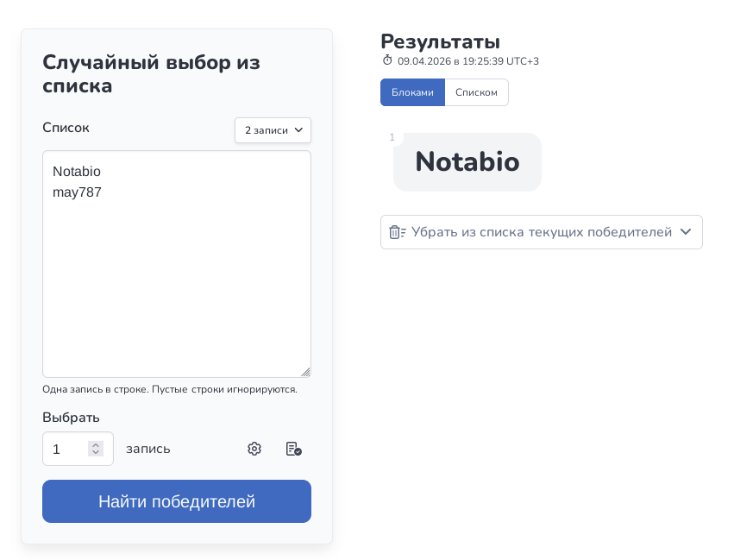Click the number 1 badge on the winner block

[392, 137]
